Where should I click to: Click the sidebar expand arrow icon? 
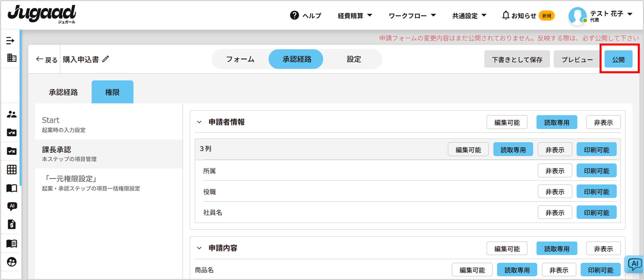pos(10,41)
